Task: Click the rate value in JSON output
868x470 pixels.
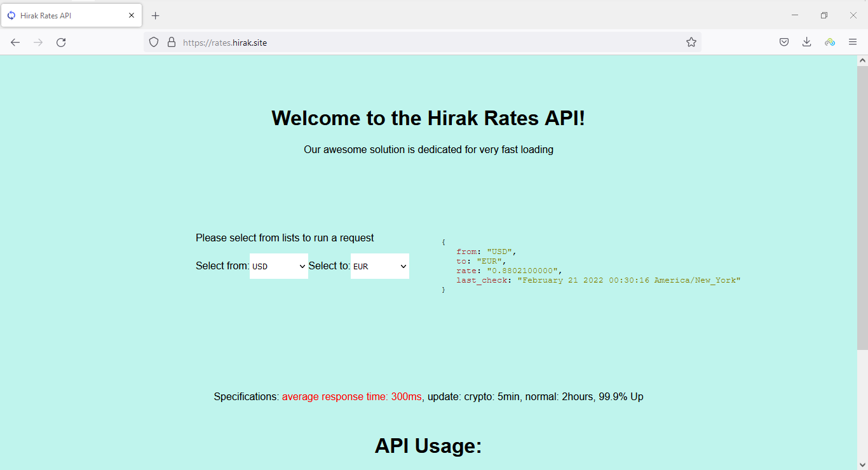Action: point(524,271)
